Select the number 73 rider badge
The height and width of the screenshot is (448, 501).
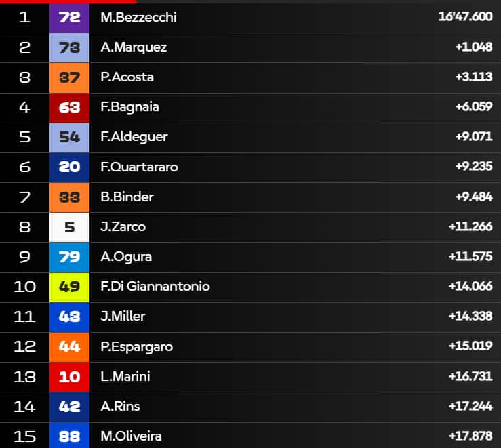tap(69, 47)
